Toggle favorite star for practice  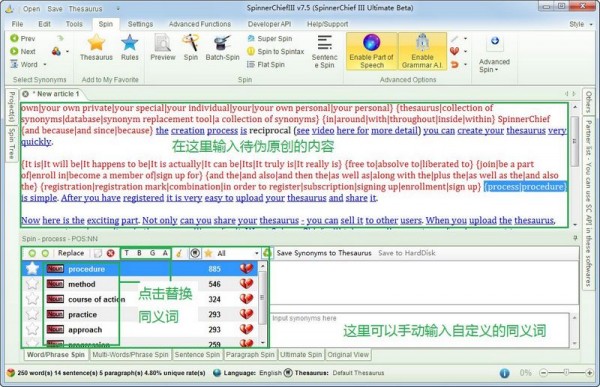pos(32,314)
